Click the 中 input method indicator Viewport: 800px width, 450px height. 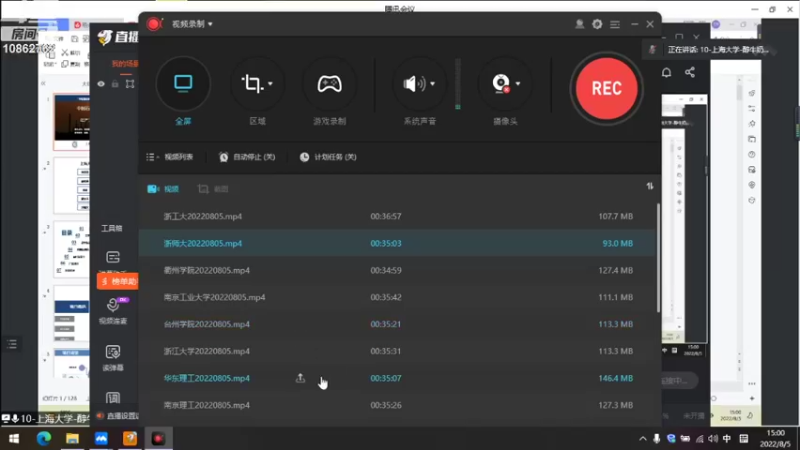[x=727, y=439]
